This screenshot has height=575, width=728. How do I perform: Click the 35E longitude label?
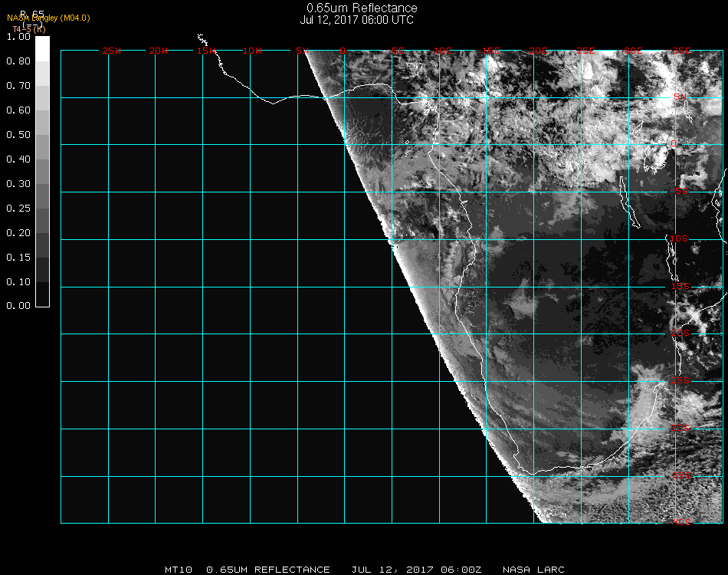681,51
